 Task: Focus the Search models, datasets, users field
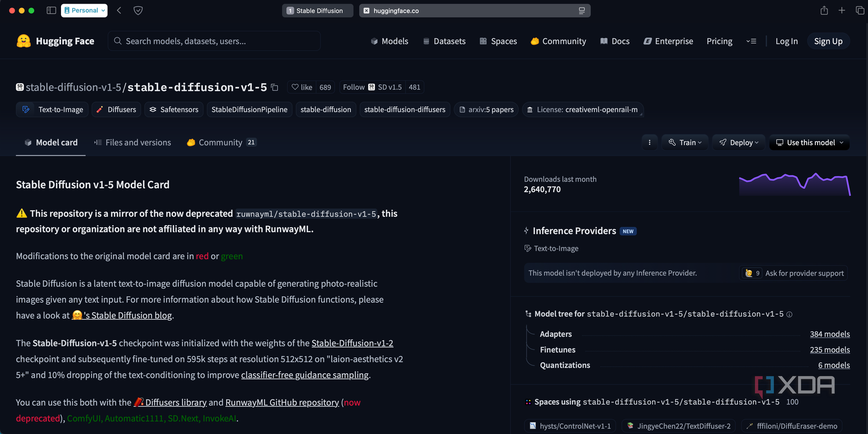click(x=214, y=41)
